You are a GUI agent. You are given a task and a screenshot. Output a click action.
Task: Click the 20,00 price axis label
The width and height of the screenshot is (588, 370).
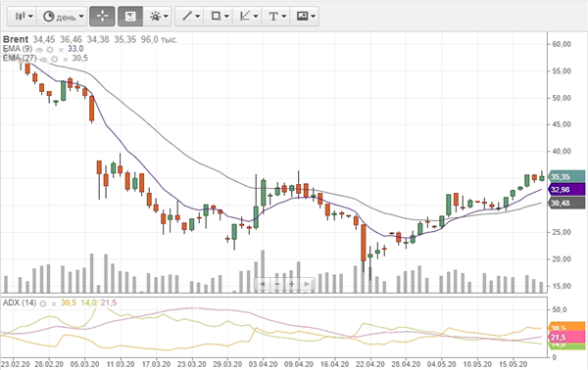[562, 259]
